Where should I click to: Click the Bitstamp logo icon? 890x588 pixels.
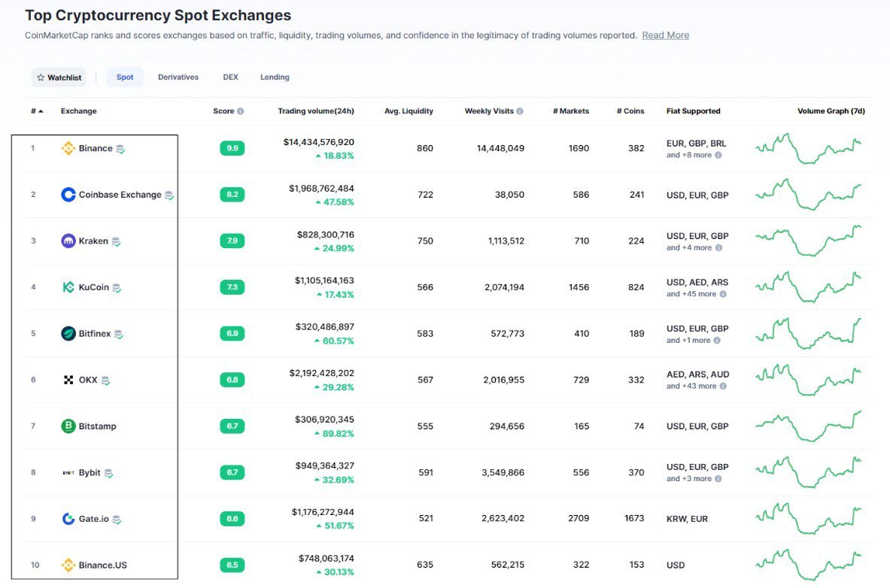(68, 426)
